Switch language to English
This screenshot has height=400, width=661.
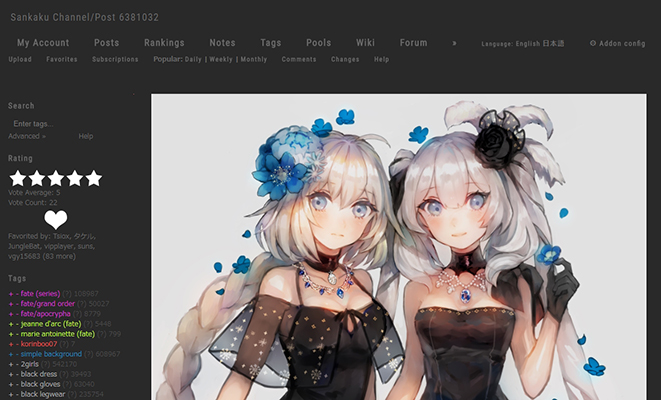(528, 43)
